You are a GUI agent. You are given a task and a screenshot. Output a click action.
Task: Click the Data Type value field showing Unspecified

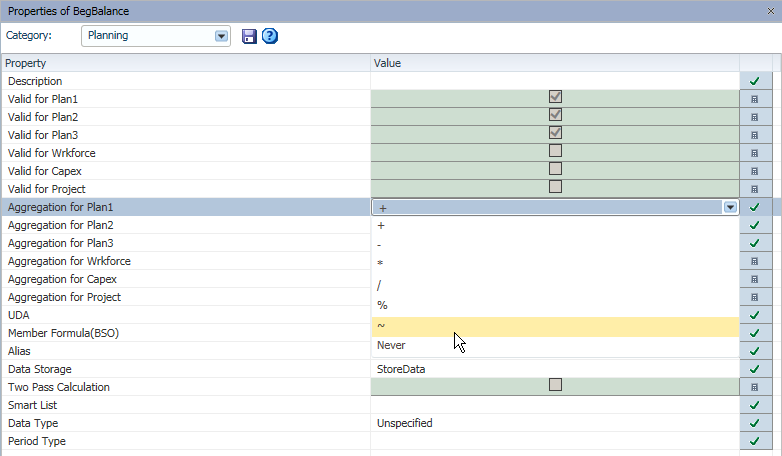tap(555, 423)
